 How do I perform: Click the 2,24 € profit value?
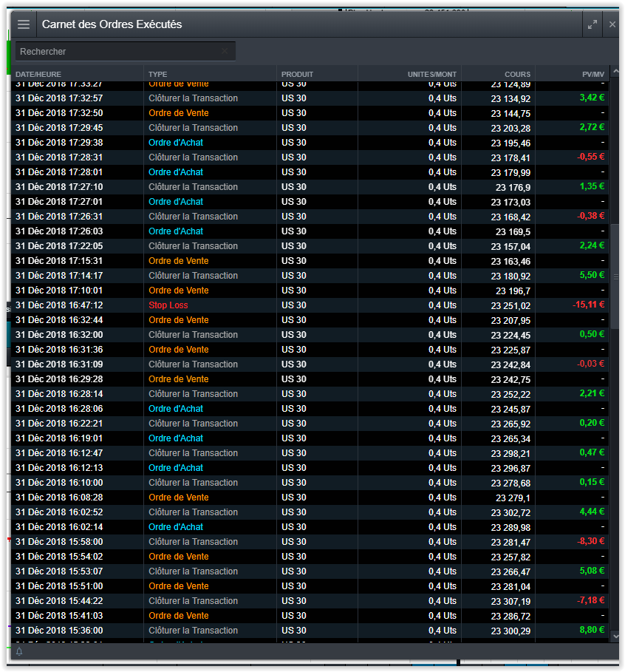(x=592, y=245)
